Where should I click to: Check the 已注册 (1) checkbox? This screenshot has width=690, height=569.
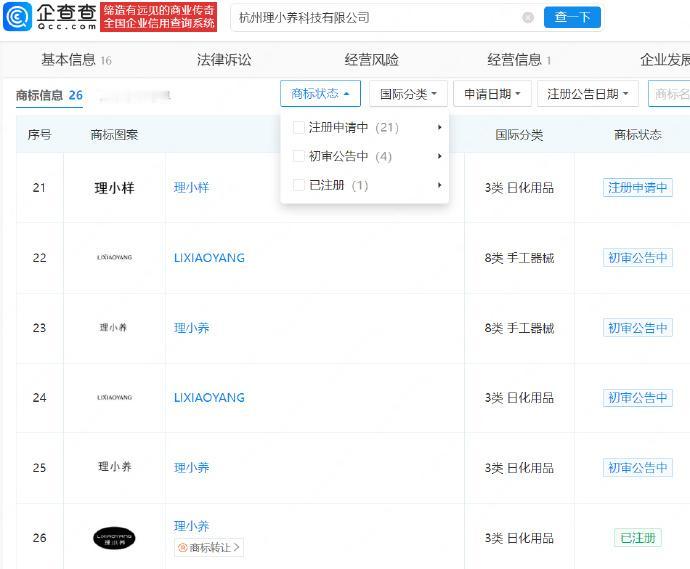point(299,185)
